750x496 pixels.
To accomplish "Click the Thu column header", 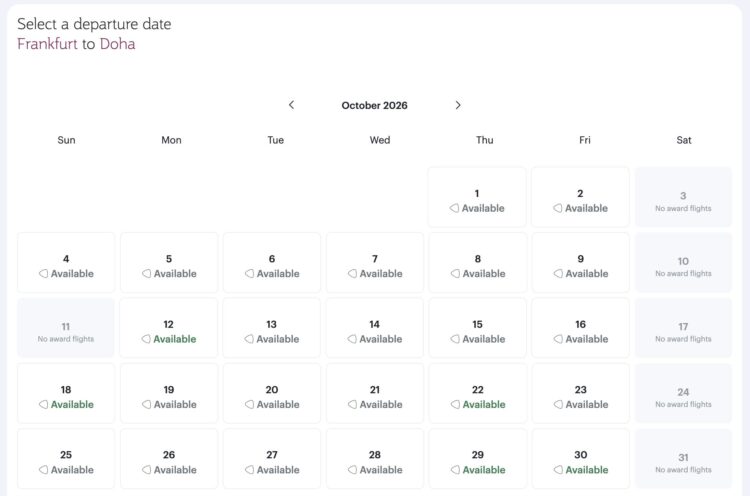I will 485,140.
